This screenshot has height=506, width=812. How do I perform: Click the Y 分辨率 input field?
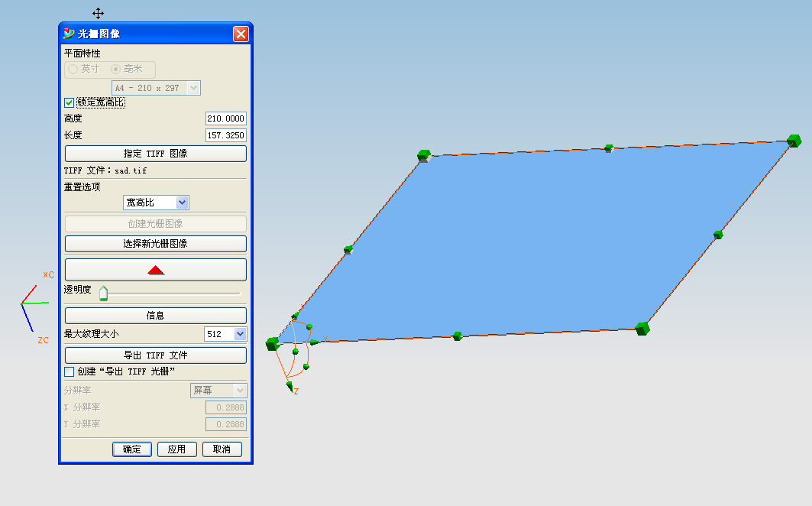pos(226,424)
